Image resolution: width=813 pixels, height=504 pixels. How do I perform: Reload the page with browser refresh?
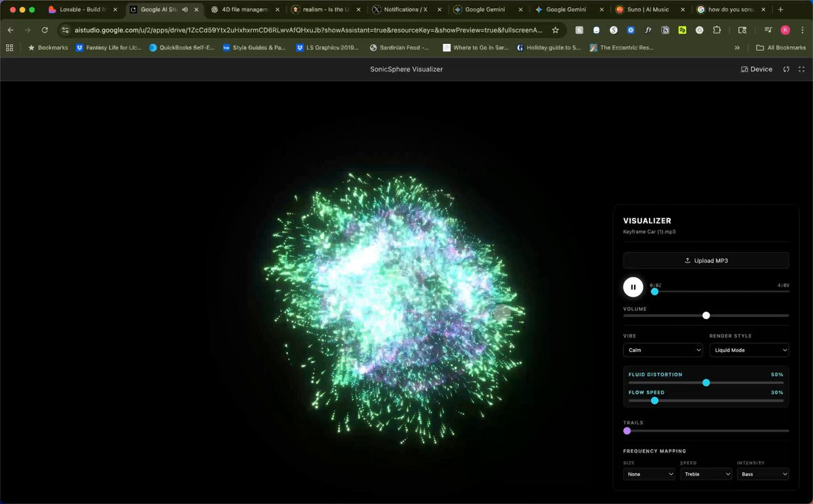(x=45, y=30)
